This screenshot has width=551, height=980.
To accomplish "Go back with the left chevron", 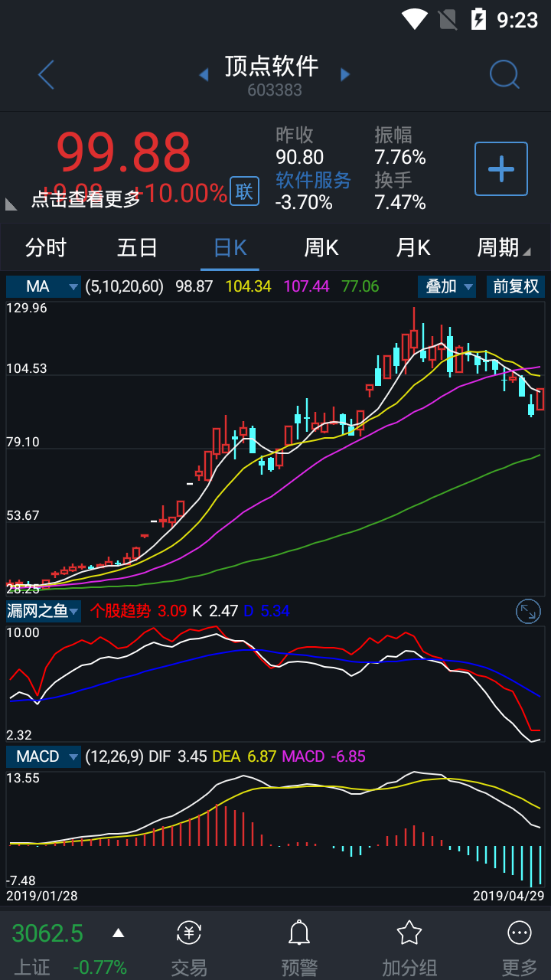I will (47, 75).
